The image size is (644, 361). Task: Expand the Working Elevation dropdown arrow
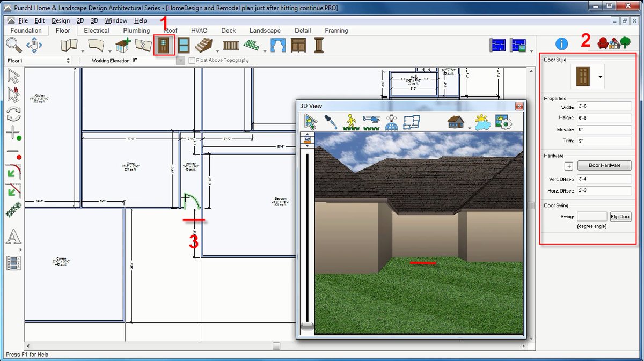[181, 61]
